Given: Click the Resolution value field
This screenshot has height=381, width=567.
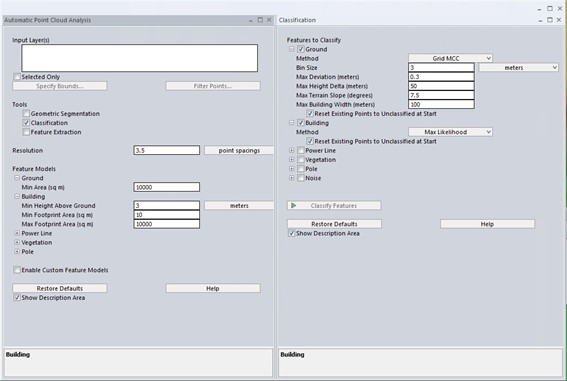Looking at the screenshot, I should 166,150.
